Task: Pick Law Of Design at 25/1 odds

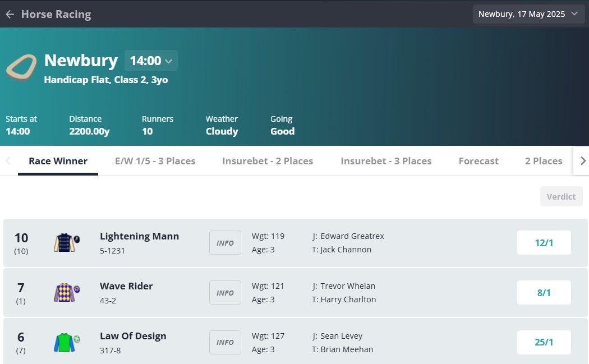Action: pos(544,342)
